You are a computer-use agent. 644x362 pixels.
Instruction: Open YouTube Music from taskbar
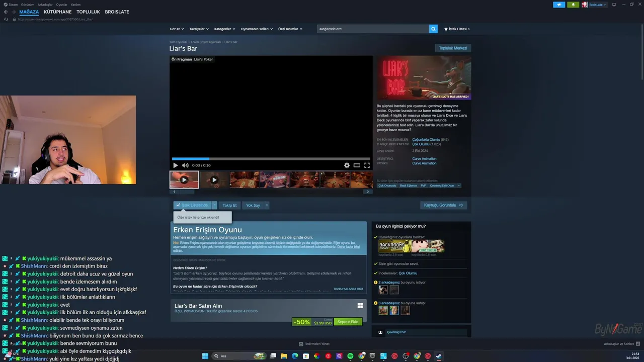(328, 356)
